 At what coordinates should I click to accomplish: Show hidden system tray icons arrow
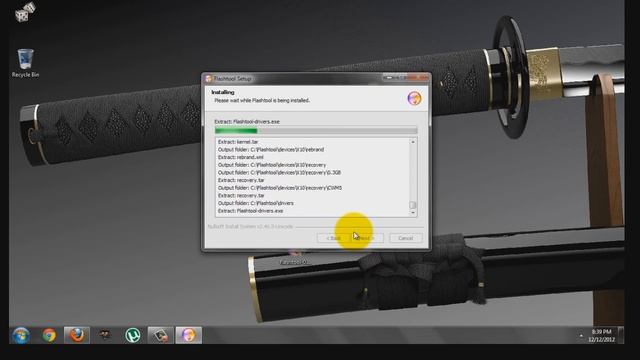point(581,336)
